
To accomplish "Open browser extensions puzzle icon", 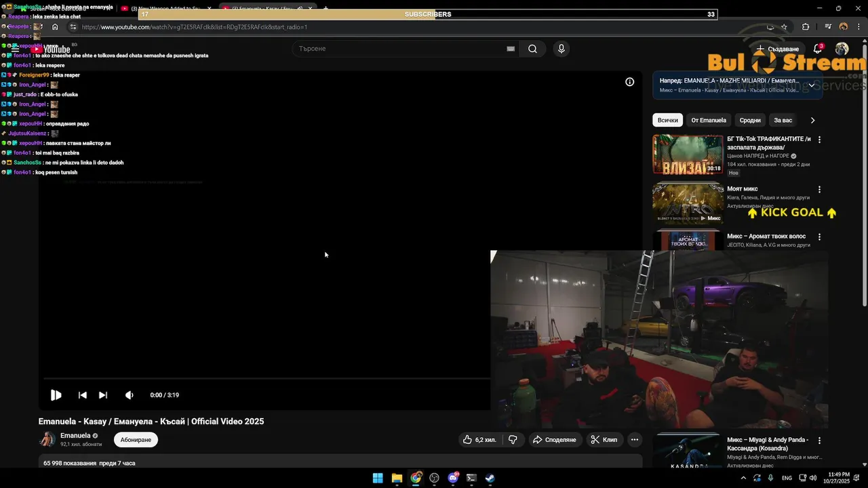I will click(x=806, y=27).
